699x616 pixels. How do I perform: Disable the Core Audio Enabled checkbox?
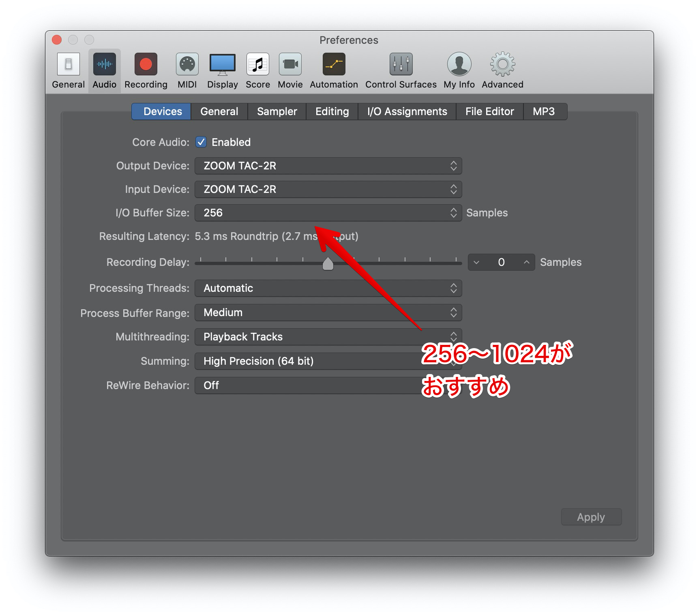coord(201,142)
